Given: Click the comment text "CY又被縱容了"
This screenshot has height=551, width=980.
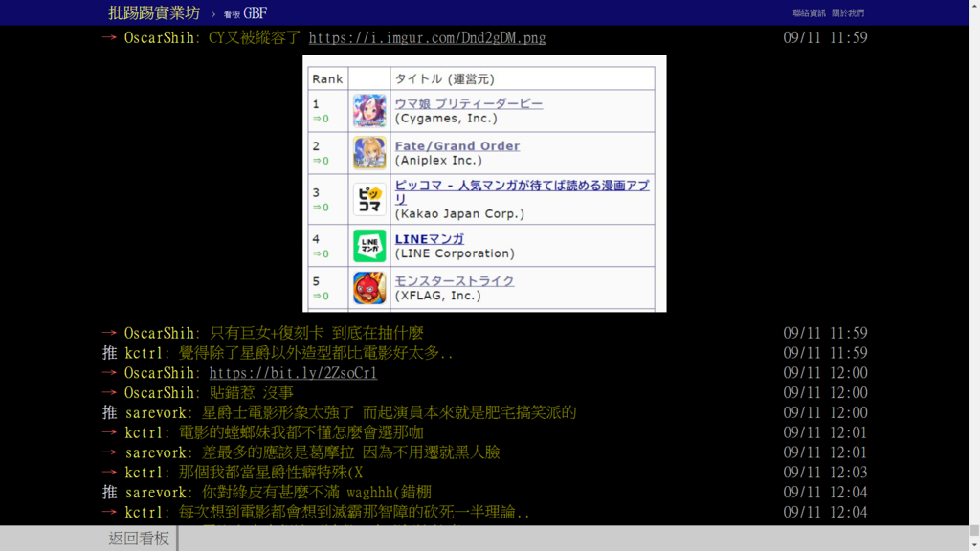Looking at the screenshot, I should click(x=255, y=37).
